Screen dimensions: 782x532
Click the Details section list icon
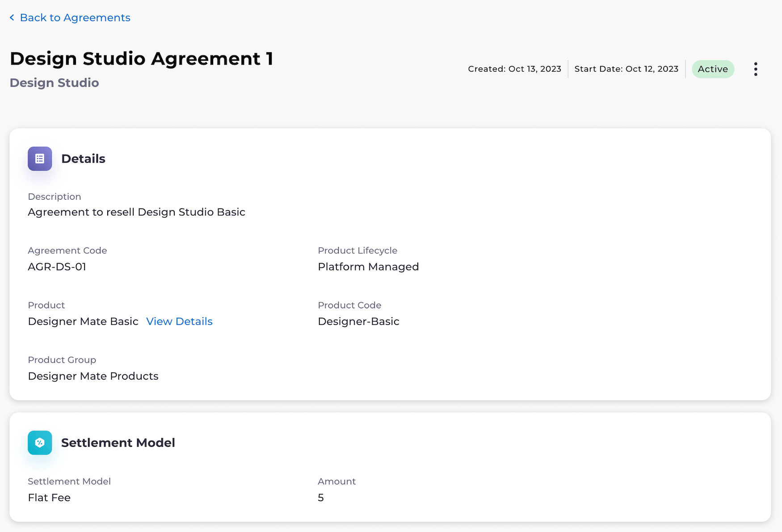pyautogui.click(x=40, y=159)
